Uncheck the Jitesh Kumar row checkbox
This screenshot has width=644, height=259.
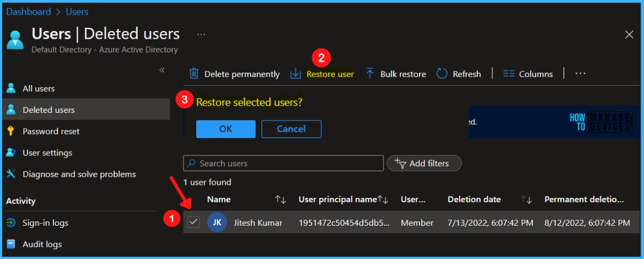[193, 222]
